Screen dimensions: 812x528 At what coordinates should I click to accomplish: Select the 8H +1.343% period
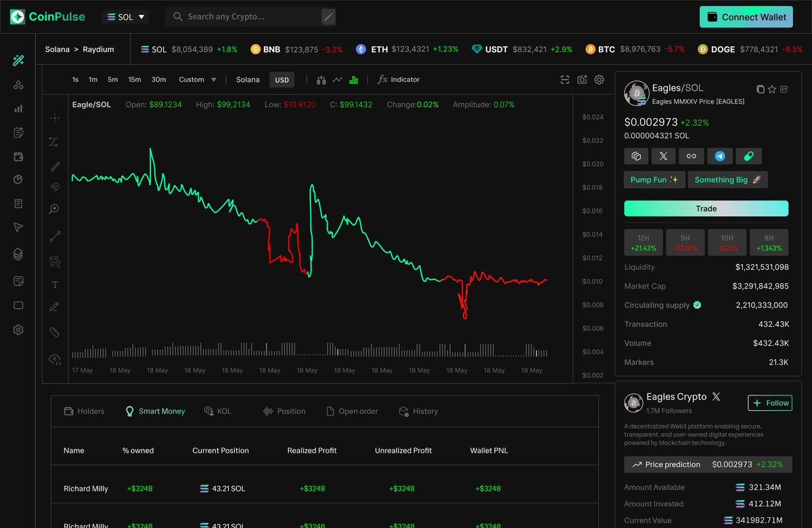[x=769, y=242]
